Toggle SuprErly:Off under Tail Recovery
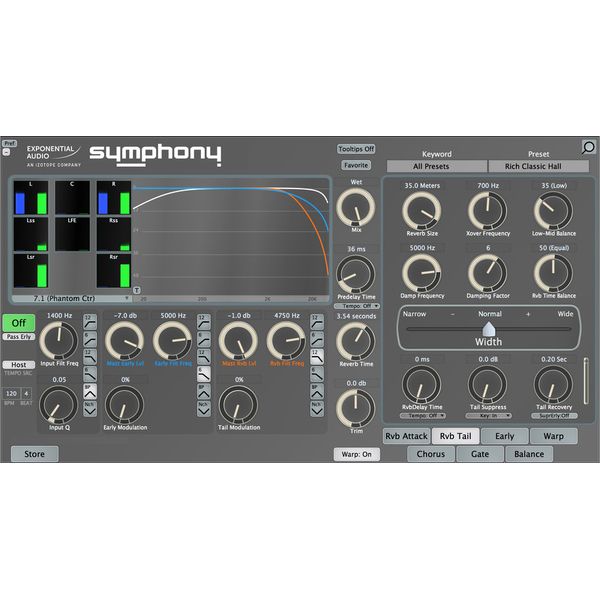 (x=554, y=416)
